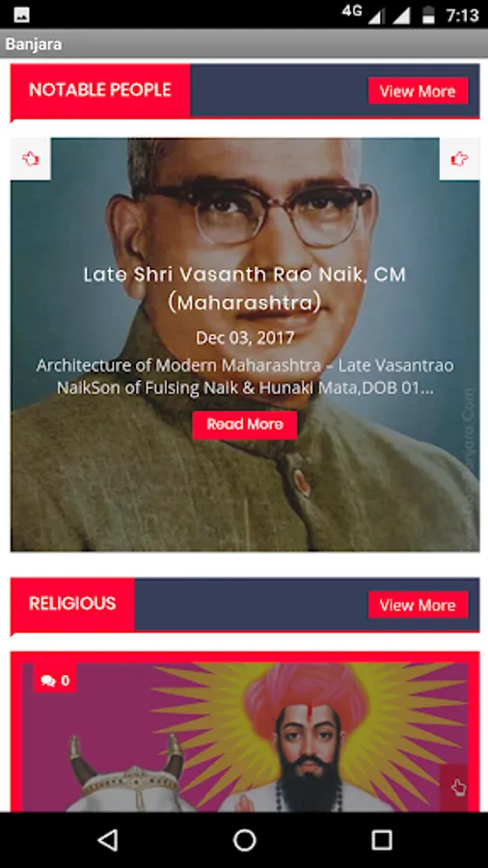
Task: Click View More in Notable People section
Action: (418, 91)
